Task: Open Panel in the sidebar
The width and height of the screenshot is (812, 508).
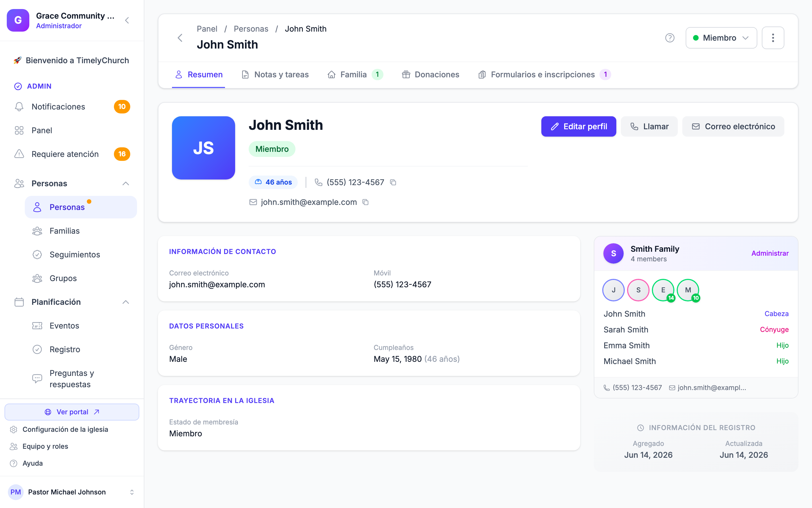Action: 72,130
